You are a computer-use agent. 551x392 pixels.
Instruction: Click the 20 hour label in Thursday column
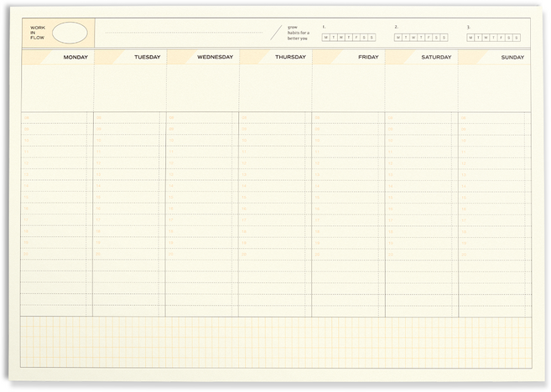(x=244, y=254)
